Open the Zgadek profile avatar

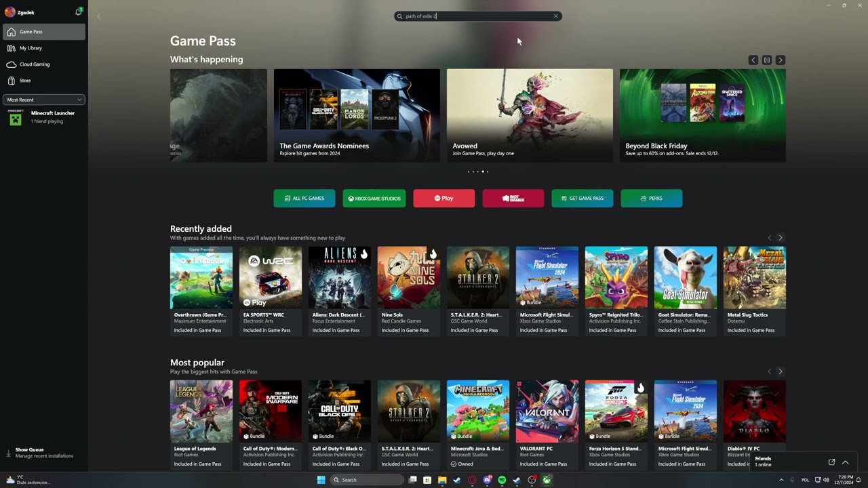click(x=9, y=12)
